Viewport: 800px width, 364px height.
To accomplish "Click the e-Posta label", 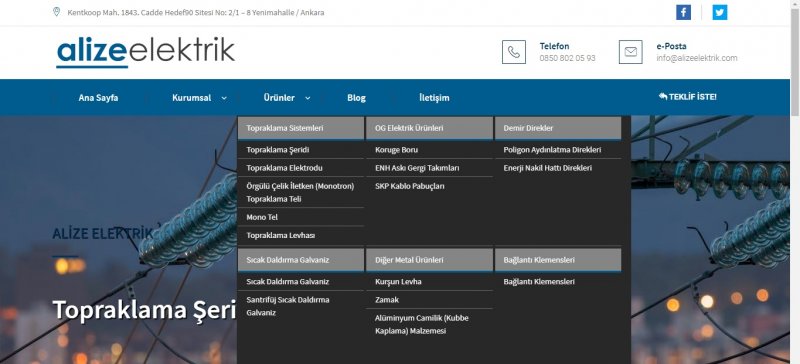I will (x=671, y=46).
